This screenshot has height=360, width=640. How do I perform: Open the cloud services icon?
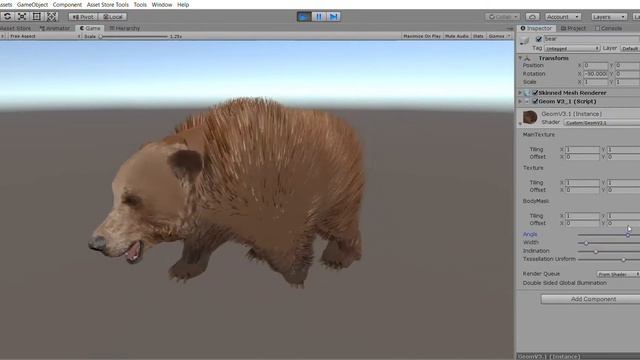(x=532, y=17)
